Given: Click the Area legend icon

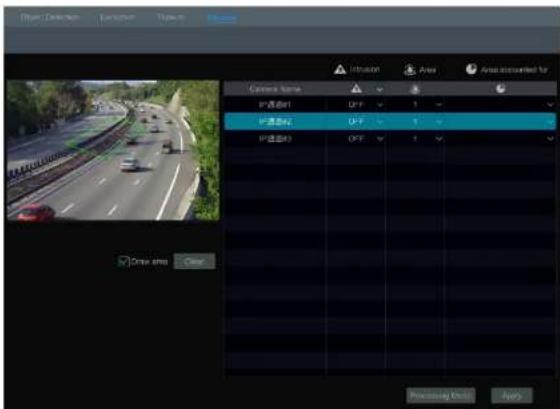Looking at the screenshot, I should tap(410, 70).
